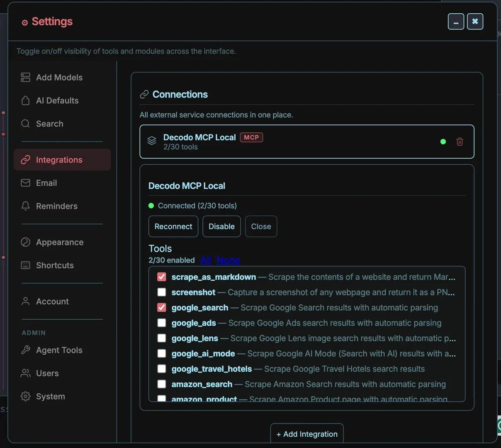The image size is (501, 448).
Task: Click the chain icon beside the Connections heading
Action: click(x=144, y=95)
